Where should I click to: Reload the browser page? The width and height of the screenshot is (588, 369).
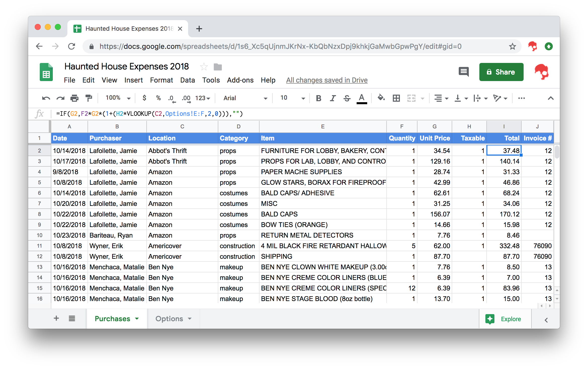[x=72, y=46]
